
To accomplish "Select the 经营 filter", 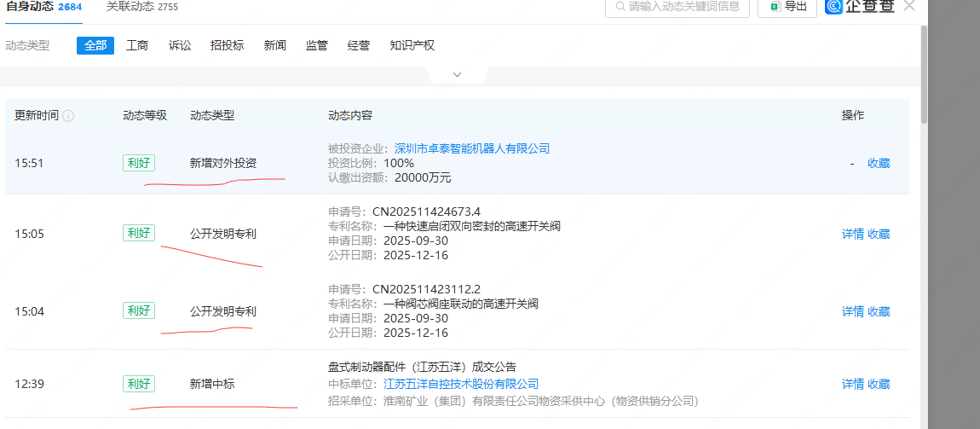I will (x=359, y=46).
